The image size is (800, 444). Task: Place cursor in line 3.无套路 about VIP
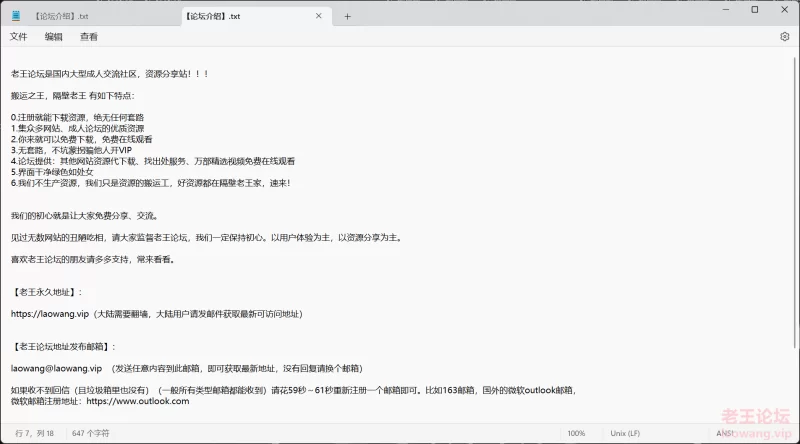point(71,150)
